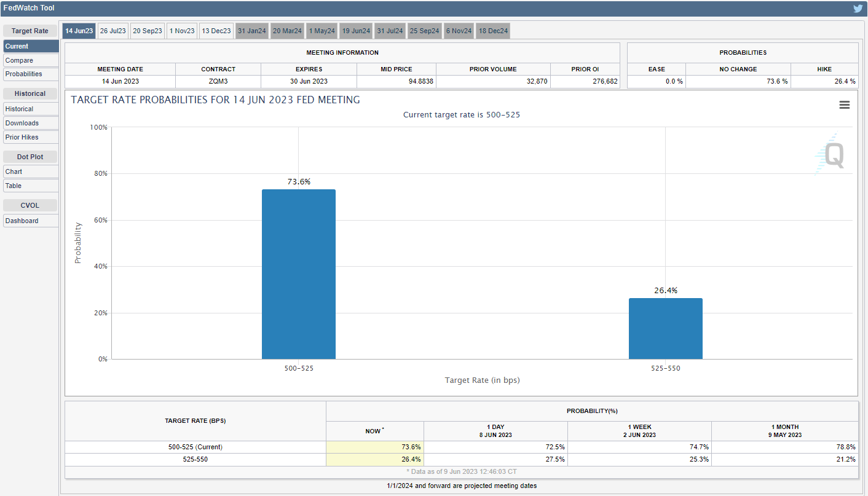Click the 14 Jun 2023 meeting date cell
The height and width of the screenshot is (496, 868).
[x=120, y=81]
